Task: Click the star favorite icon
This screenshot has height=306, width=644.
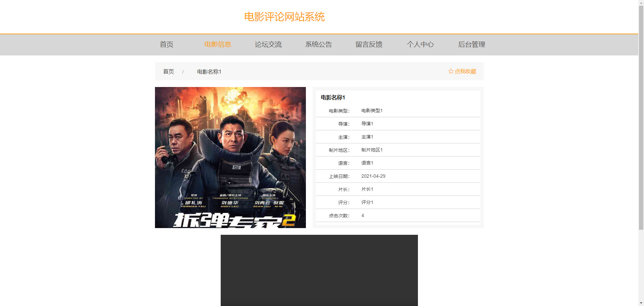Action: (x=451, y=71)
